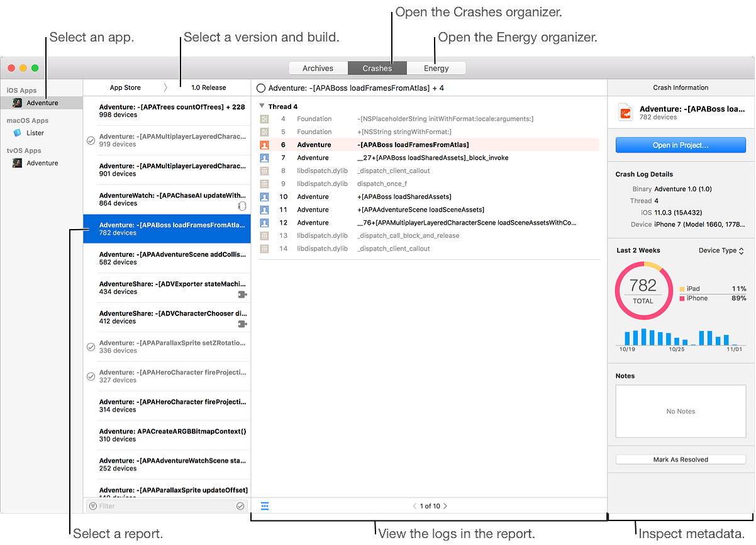Toggle resolved checkmark on the APAParallaxSprite setZRotation report
756x545 pixels.
pos(91,347)
